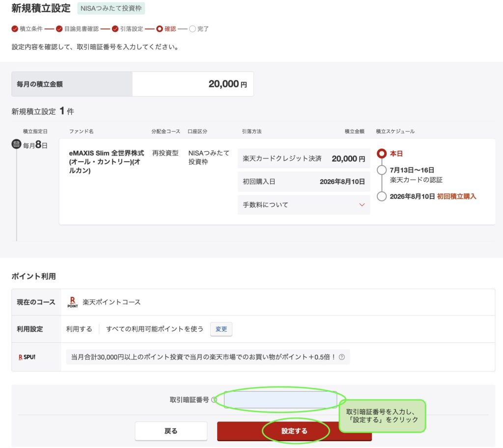Click the checked 目論見書確認 step icon
This screenshot has height=448, width=503.
(x=59, y=29)
